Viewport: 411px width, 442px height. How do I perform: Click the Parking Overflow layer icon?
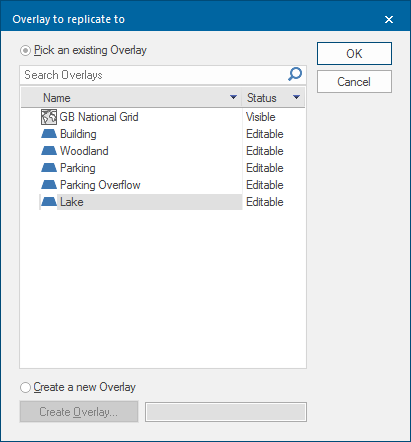49,185
